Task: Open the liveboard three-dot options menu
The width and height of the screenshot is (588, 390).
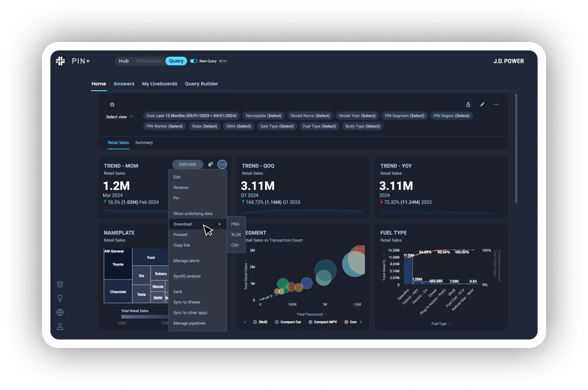Action: (496, 104)
